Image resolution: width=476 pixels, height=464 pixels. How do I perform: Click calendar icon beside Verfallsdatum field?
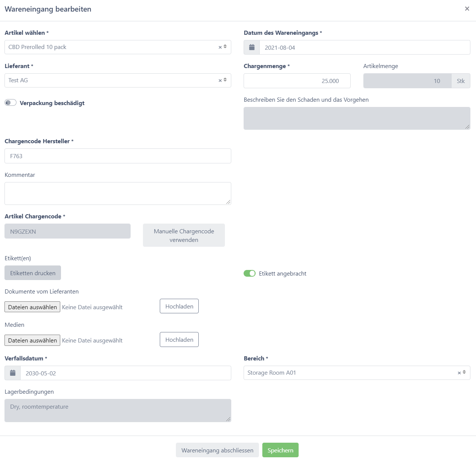click(13, 373)
